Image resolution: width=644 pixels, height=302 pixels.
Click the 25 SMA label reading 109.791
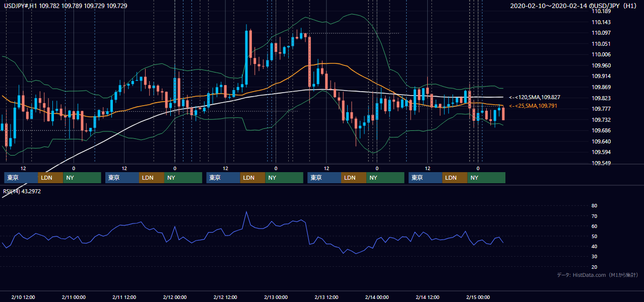point(533,106)
